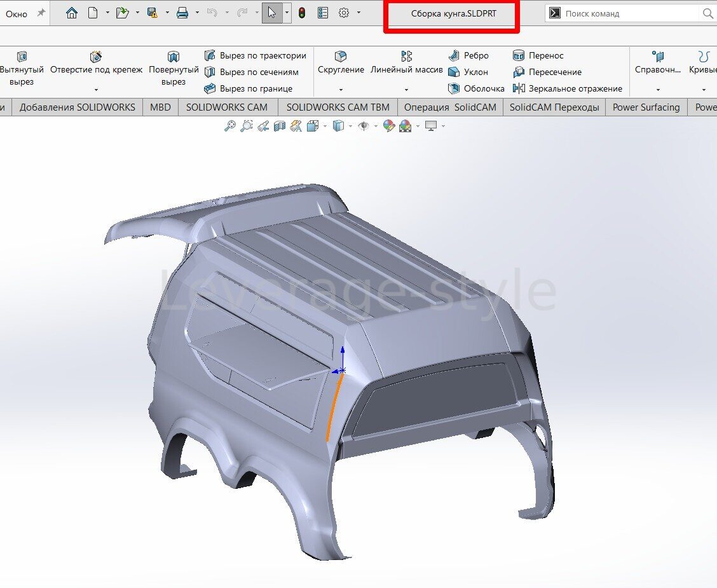Click the Edit Appearance color ball
The image size is (717, 588).
(x=389, y=126)
